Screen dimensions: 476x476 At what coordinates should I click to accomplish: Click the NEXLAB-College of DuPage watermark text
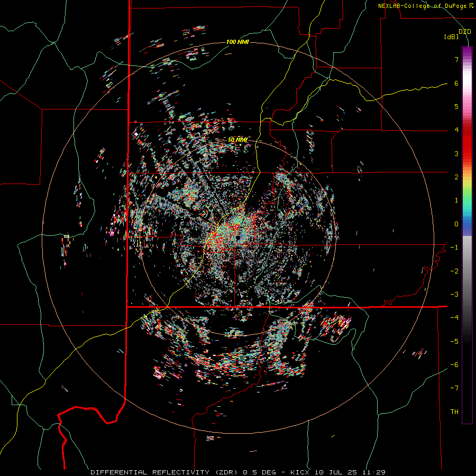(423, 6)
